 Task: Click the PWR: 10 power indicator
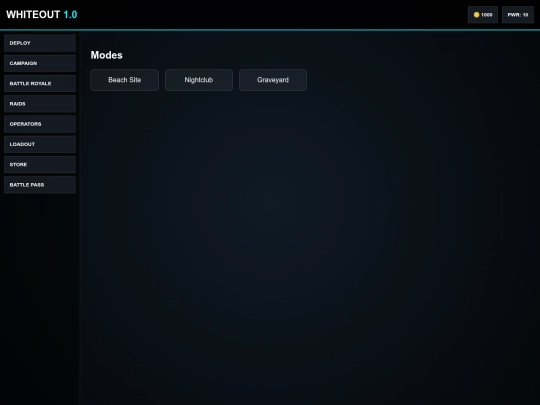[x=518, y=15]
